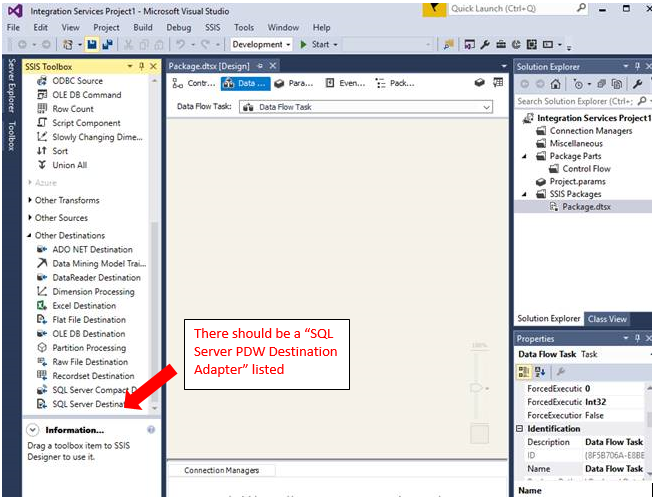Choose Flat File Destination
This screenshot has width=658, height=502.
(x=89, y=320)
